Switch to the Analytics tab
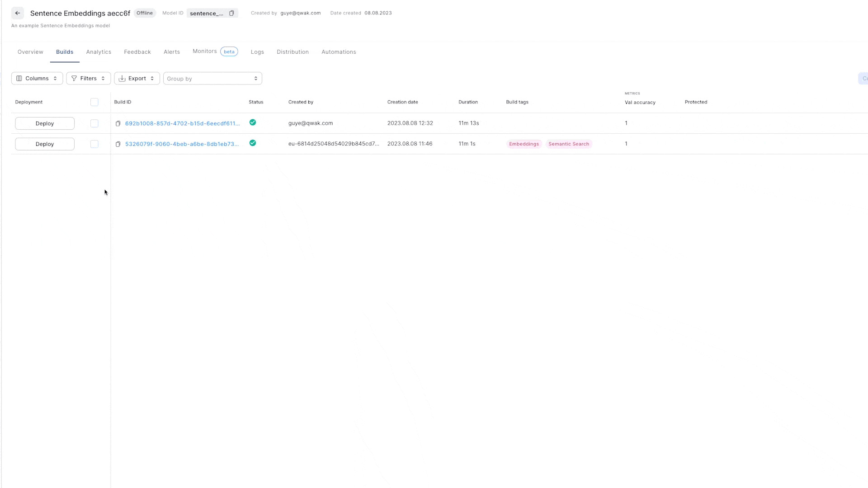Screen dimensions: 868x488 [x=99, y=52]
